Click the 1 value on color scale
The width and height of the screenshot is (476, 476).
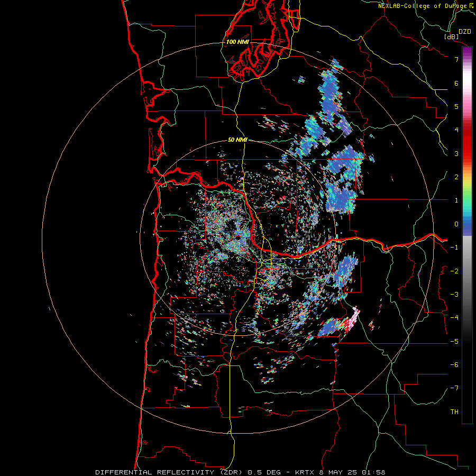click(456, 200)
